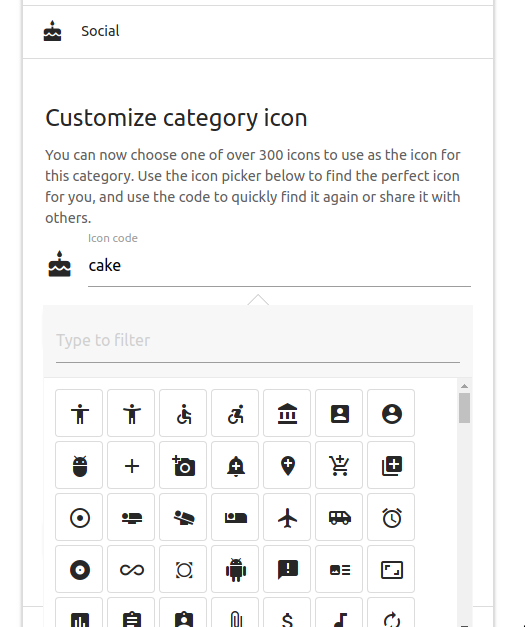Select the airplane icon in picker

click(x=287, y=517)
